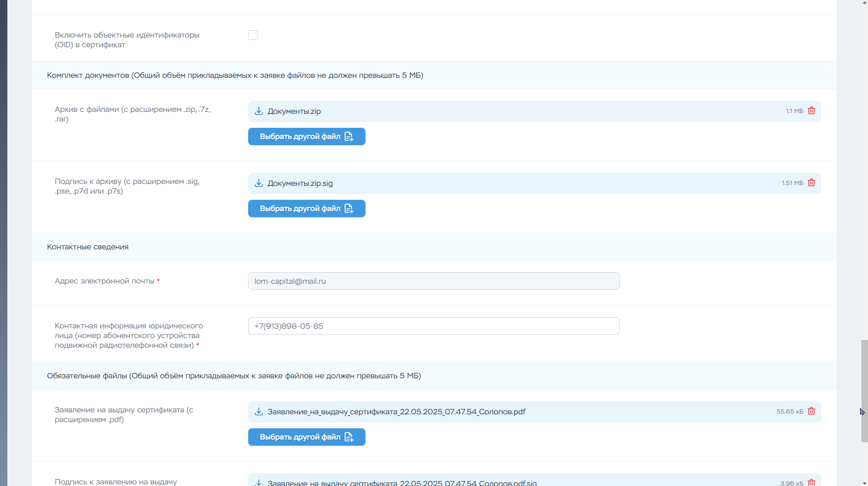Click the Заявление_на_выдачу_сертификата...Солопов.pdf file name

pos(396,412)
